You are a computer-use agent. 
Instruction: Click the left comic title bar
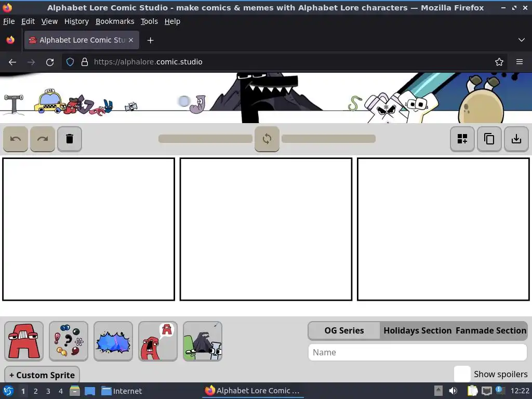tap(205, 139)
